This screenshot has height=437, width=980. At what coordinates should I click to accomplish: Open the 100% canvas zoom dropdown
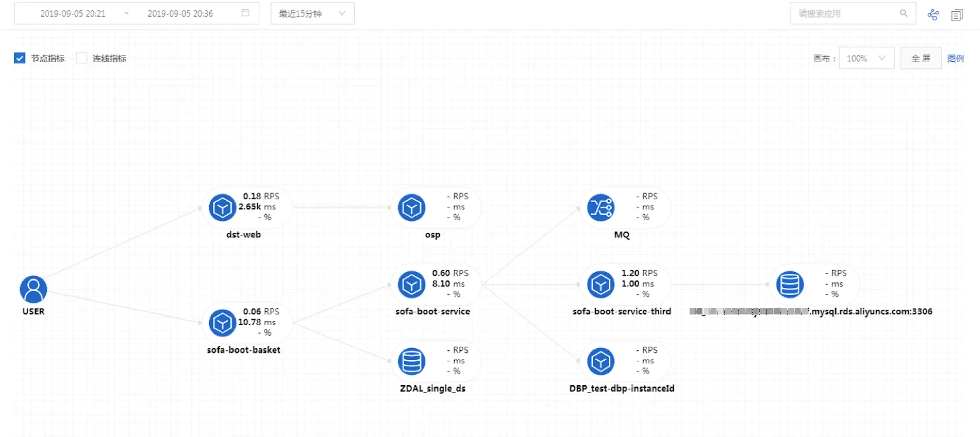point(866,58)
